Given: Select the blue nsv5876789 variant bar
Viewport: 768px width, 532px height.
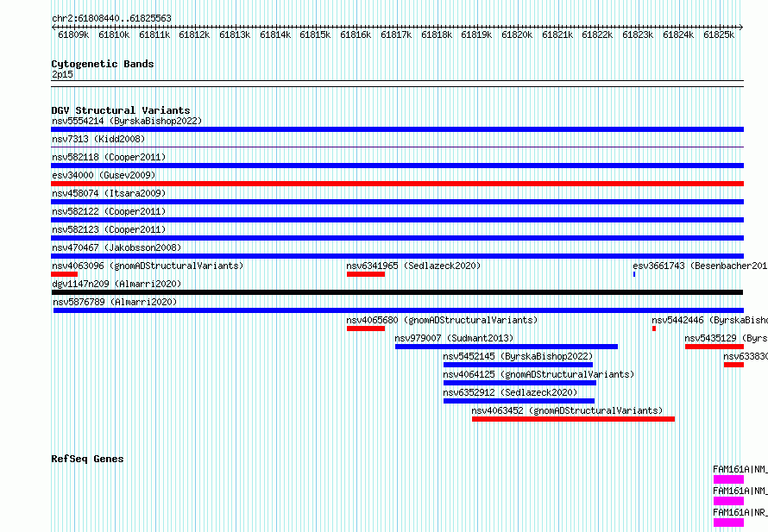Looking at the screenshot, I should coord(399,310).
